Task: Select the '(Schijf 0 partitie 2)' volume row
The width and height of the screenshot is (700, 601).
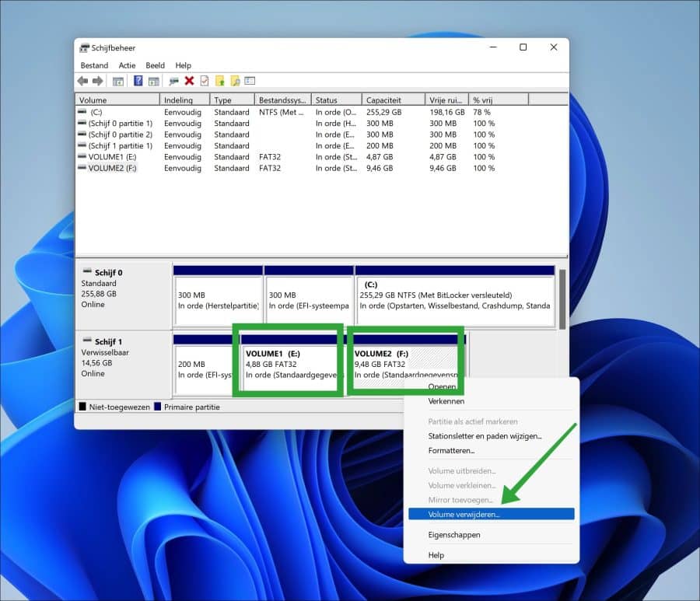Action: click(321, 135)
